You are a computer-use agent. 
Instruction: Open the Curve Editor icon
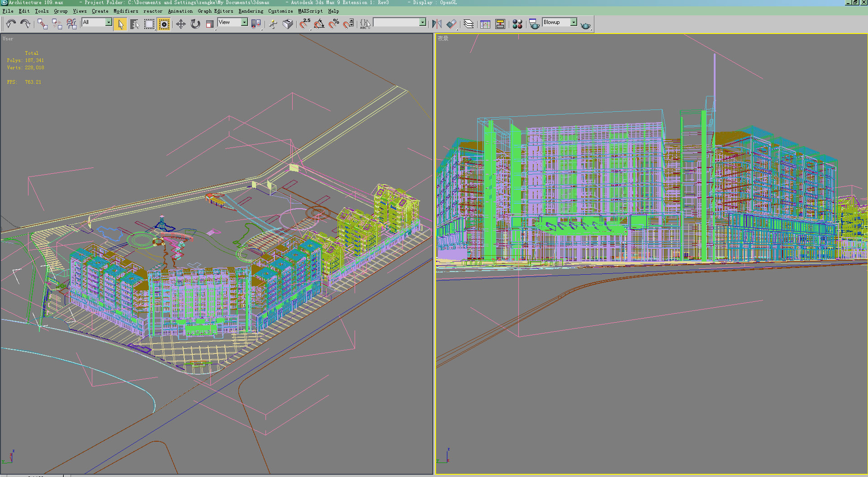click(x=485, y=24)
